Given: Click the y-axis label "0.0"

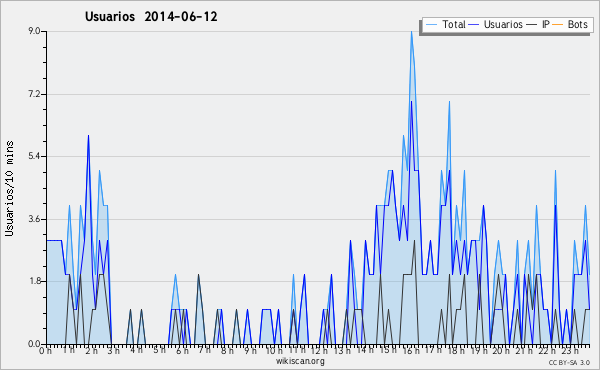Looking at the screenshot, I should pos(34,344).
